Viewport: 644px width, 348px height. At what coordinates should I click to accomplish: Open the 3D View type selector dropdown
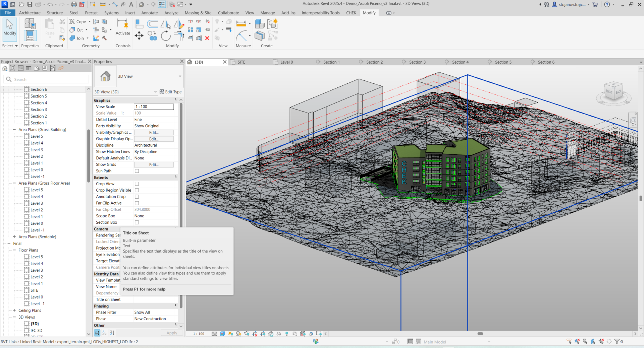click(180, 76)
